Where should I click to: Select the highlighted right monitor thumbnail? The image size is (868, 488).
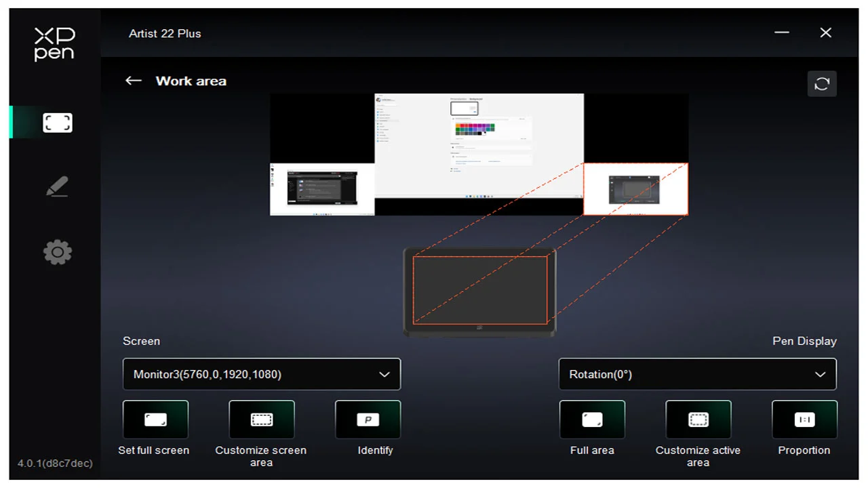coord(635,189)
